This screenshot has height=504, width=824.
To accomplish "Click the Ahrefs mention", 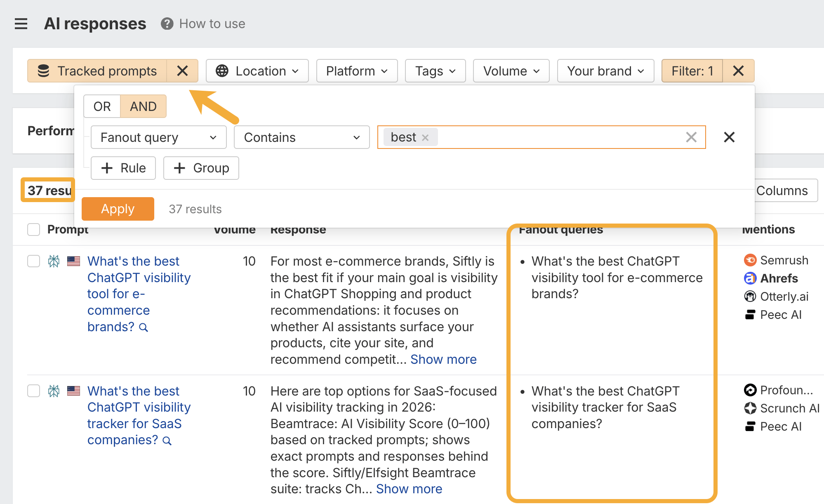I will 771,278.
